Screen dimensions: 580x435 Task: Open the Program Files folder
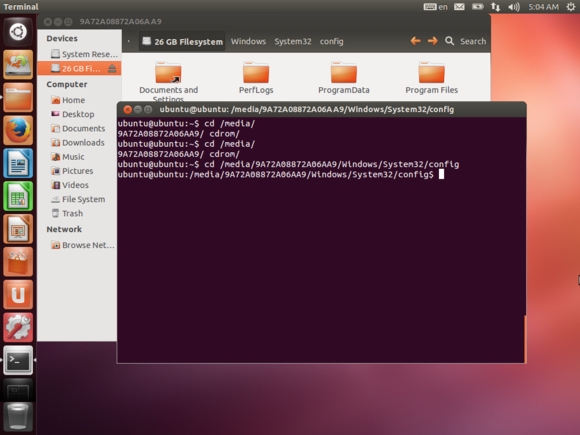pos(431,78)
